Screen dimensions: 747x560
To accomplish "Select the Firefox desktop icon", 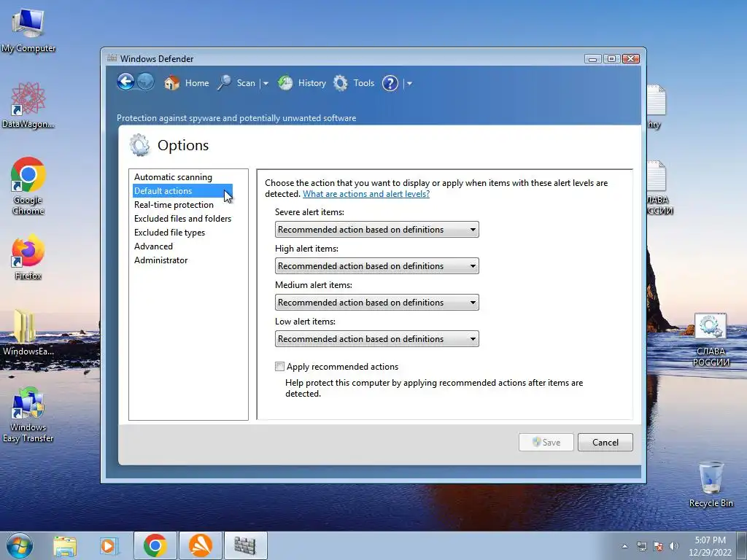I will point(28,257).
